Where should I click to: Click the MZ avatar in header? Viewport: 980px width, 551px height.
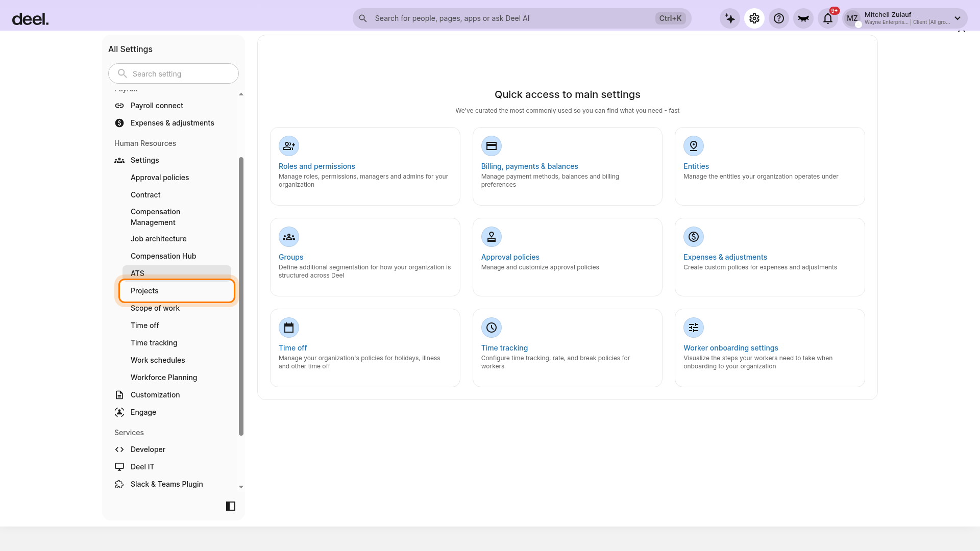(852, 18)
